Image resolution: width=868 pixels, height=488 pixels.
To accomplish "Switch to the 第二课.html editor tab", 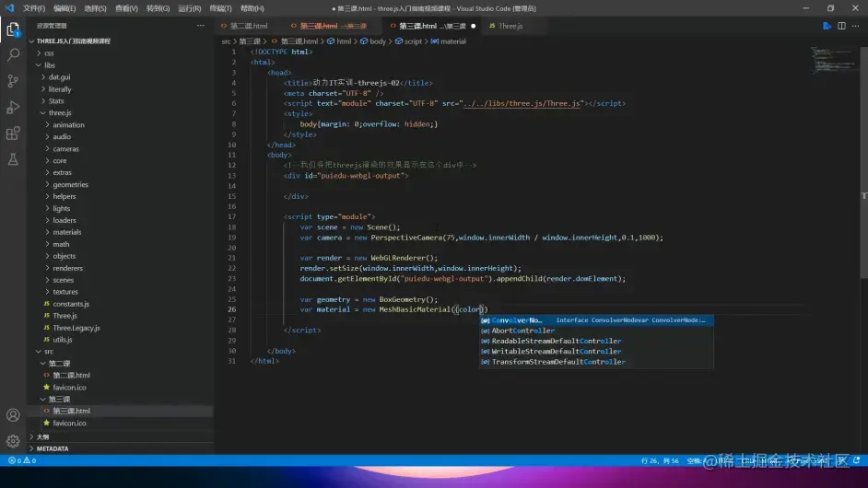I will (x=249, y=26).
